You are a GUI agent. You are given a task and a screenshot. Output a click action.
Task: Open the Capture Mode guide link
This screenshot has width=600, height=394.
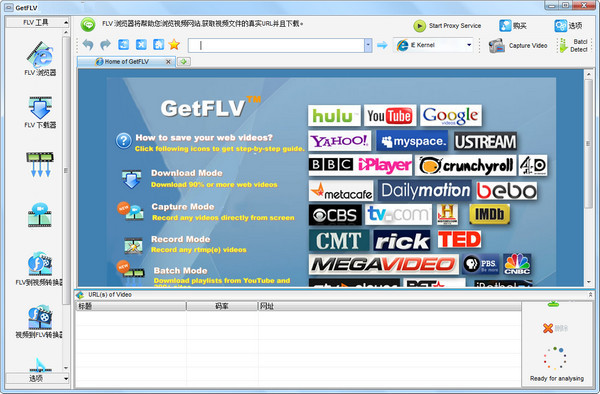point(183,207)
